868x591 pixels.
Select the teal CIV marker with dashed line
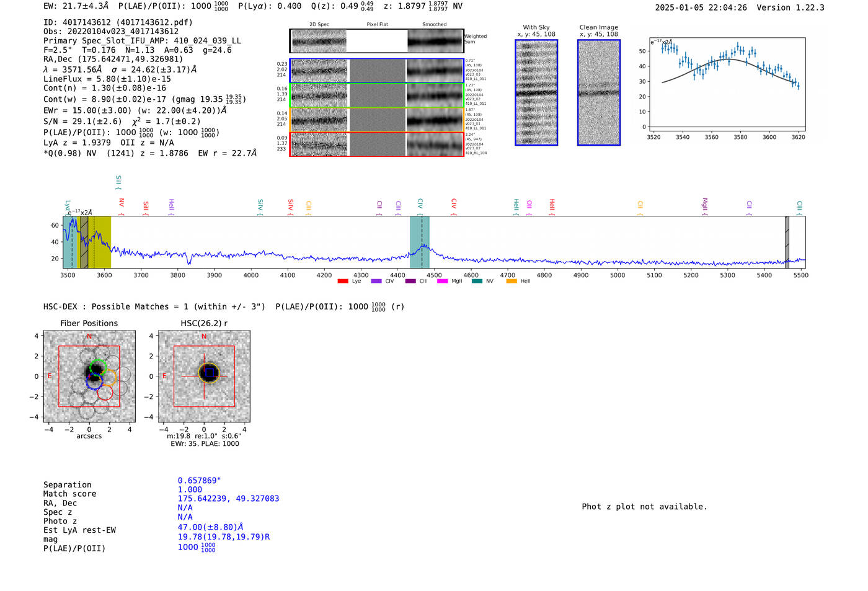tap(420, 207)
